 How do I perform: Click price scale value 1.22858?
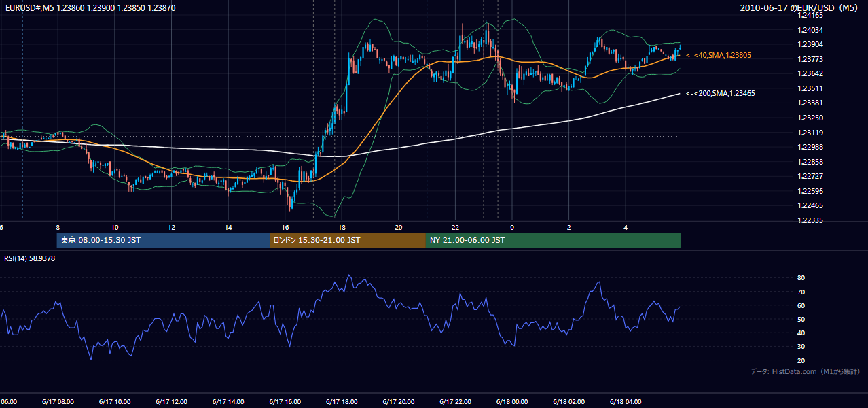click(x=812, y=162)
